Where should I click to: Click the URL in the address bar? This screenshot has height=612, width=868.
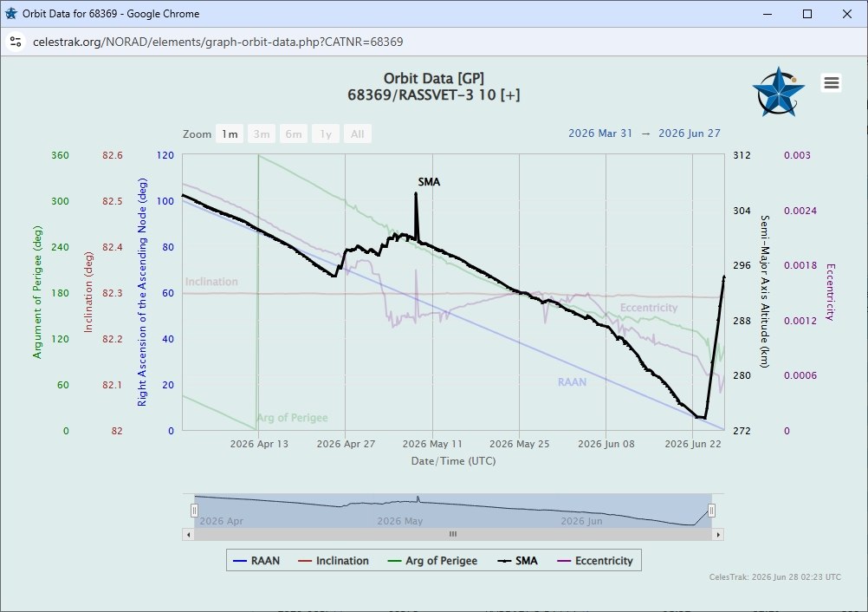218,42
